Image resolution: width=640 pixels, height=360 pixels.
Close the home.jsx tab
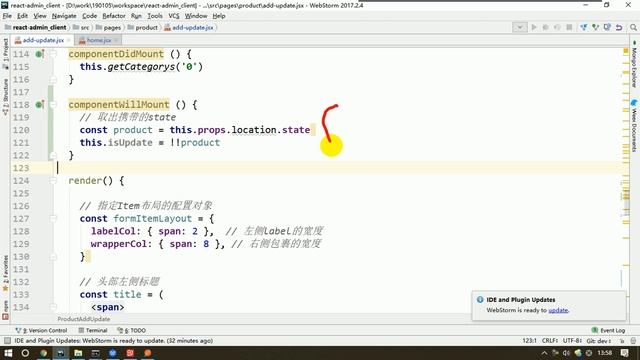[x=116, y=40]
